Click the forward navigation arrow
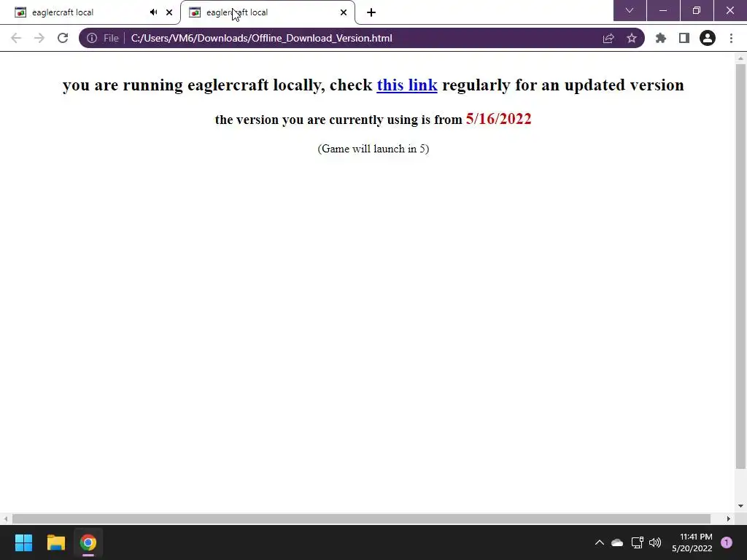This screenshot has height=560, width=747. 39,38
